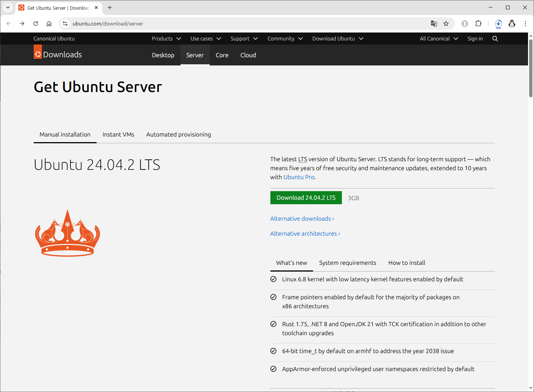534x392 pixels.
Task: Switch to the Cloud downloads tab
Action: point(248,55)
